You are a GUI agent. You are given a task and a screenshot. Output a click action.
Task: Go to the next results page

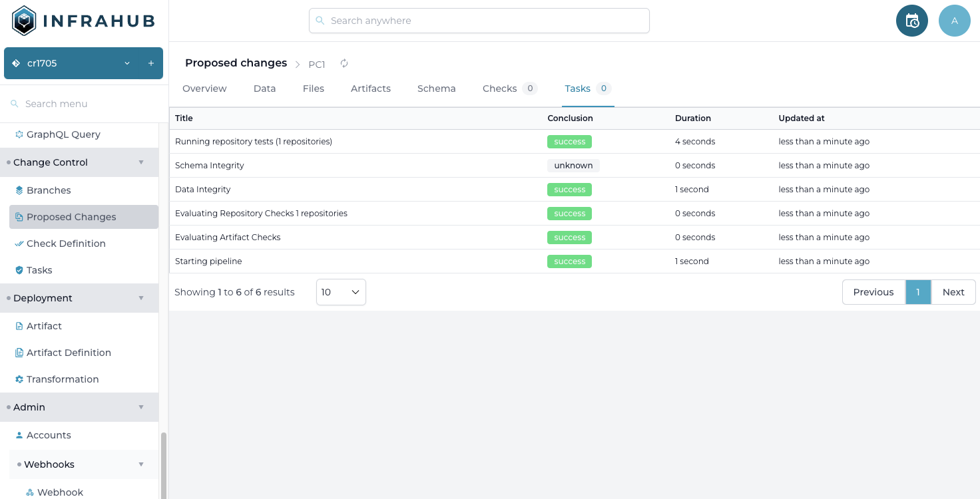point(953,292)
